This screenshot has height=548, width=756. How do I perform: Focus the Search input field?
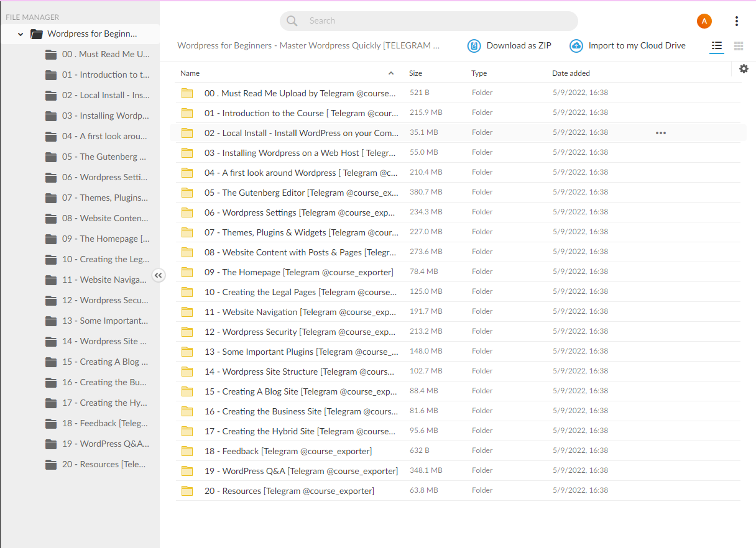[x=429, y=21]
